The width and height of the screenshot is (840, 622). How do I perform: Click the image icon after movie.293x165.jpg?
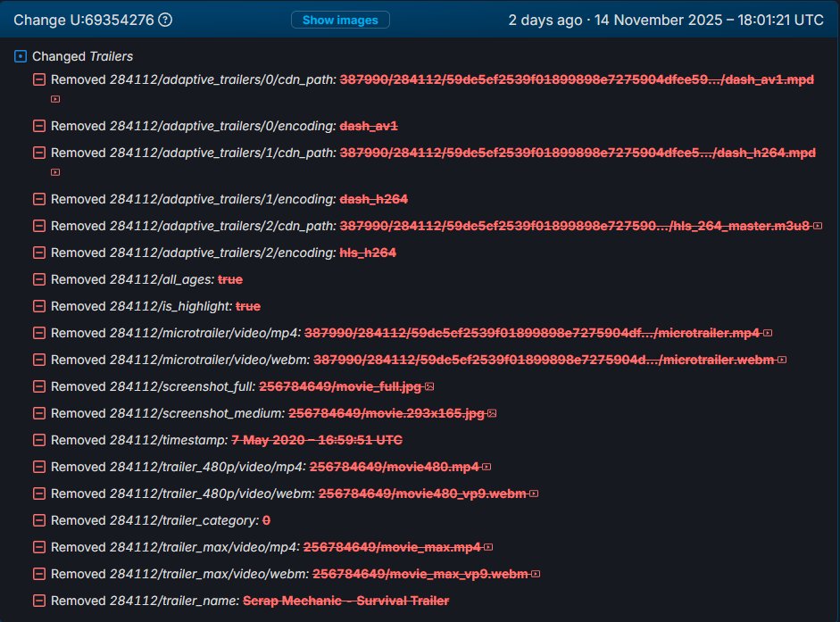493,413
